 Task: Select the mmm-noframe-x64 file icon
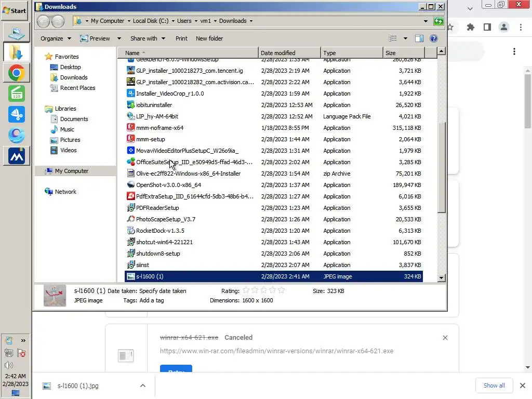[130, 128]
